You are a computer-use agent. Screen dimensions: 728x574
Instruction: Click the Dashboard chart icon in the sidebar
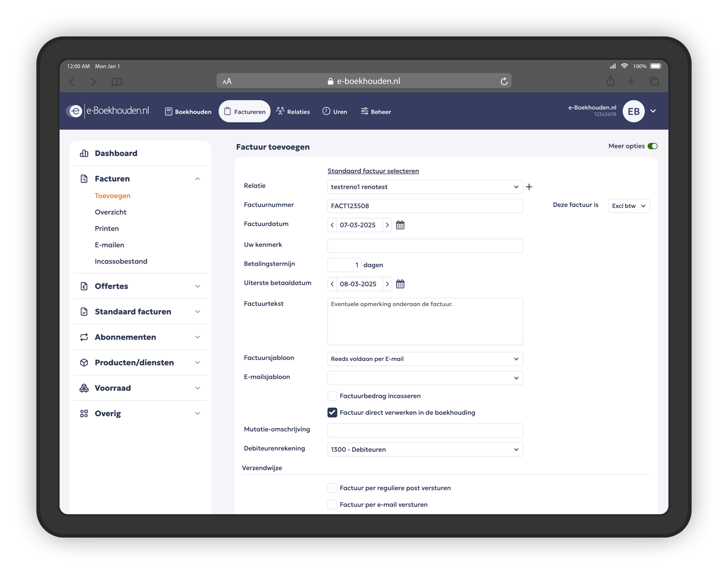84,153
